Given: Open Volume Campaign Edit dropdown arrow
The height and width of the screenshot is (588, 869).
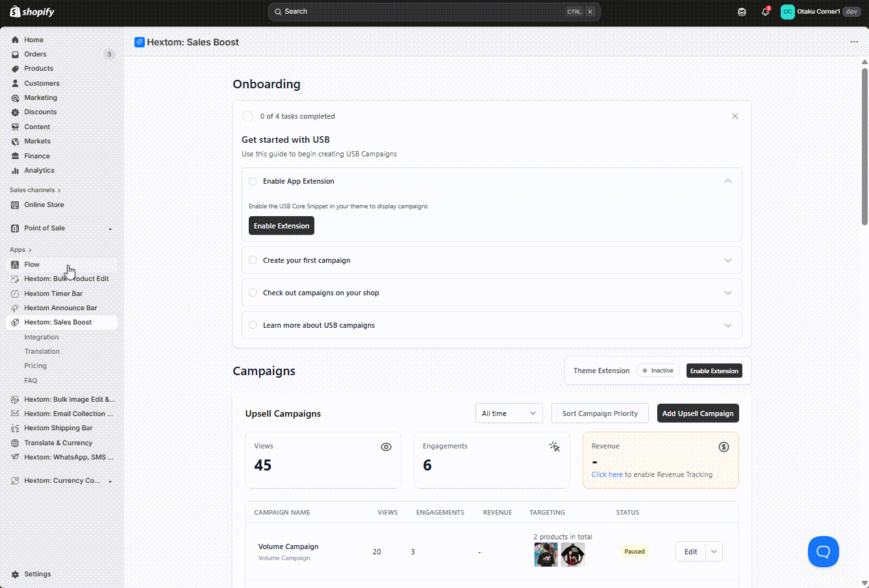Looking at the screenshot, I should click(x=714, y=552).
